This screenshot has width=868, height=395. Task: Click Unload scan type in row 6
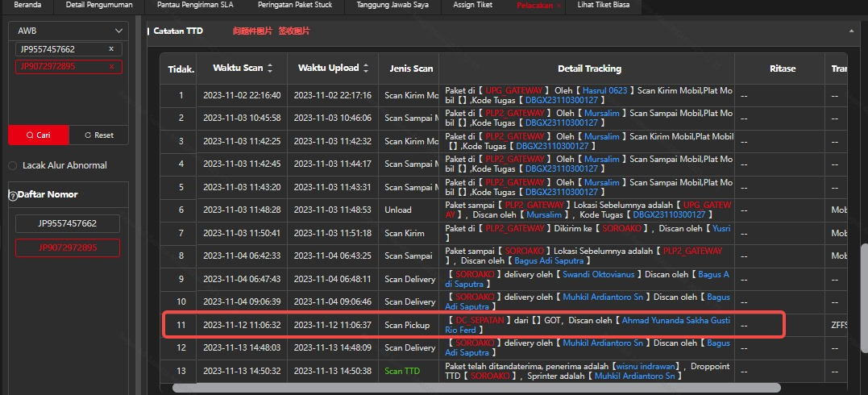pos(398,210)
